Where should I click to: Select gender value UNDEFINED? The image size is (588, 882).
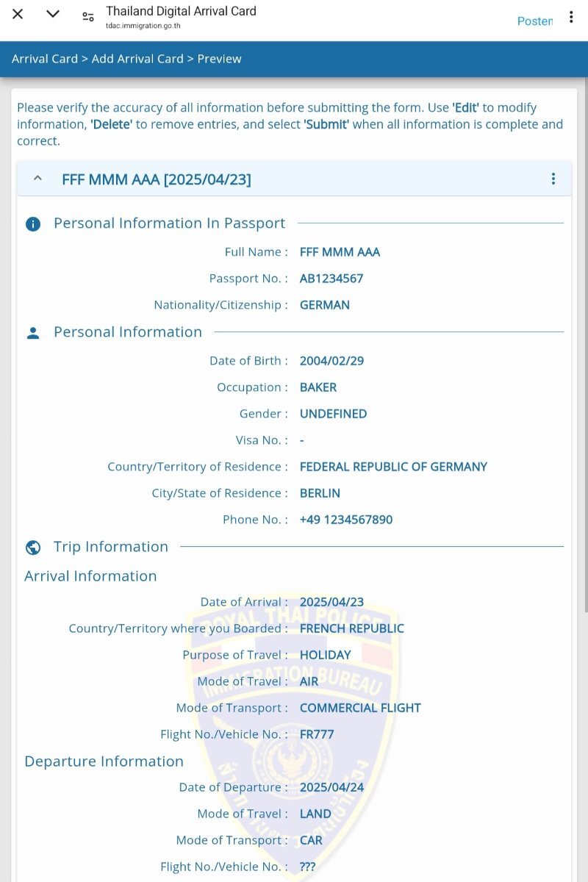tap(333, 414)
